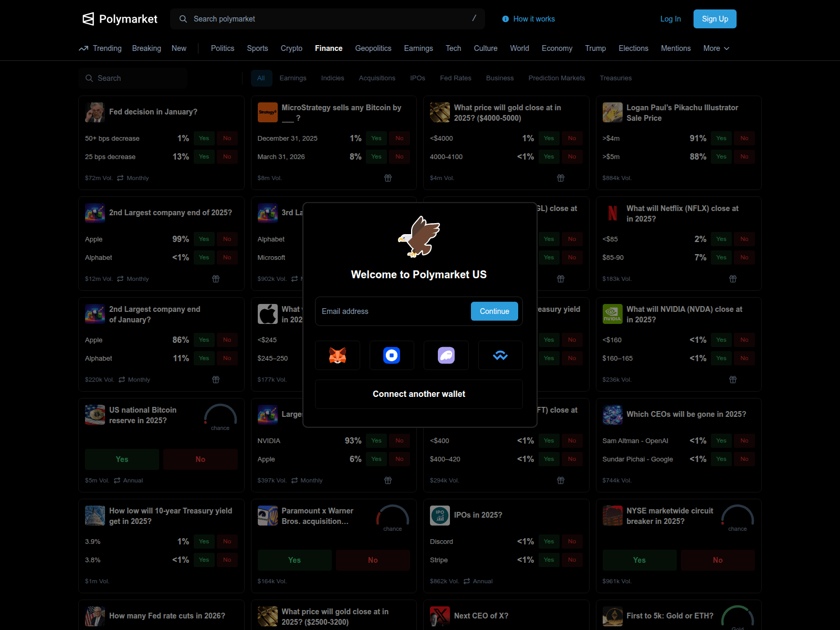
Task: Go to Breaking markets
Action: [x=146, y=48]
